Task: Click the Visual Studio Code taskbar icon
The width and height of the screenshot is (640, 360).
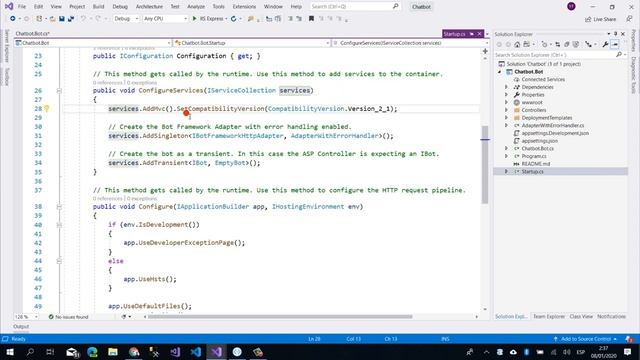Action: tap(196, 352)
